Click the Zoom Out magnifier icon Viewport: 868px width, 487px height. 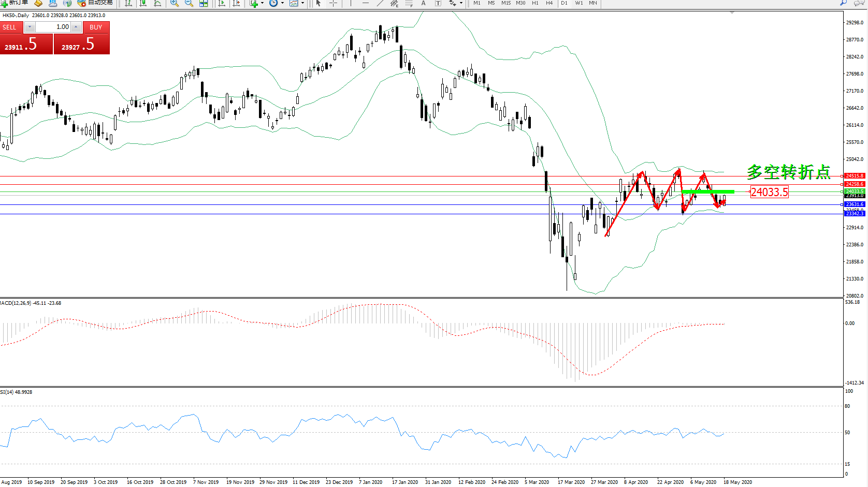(189, 3)
